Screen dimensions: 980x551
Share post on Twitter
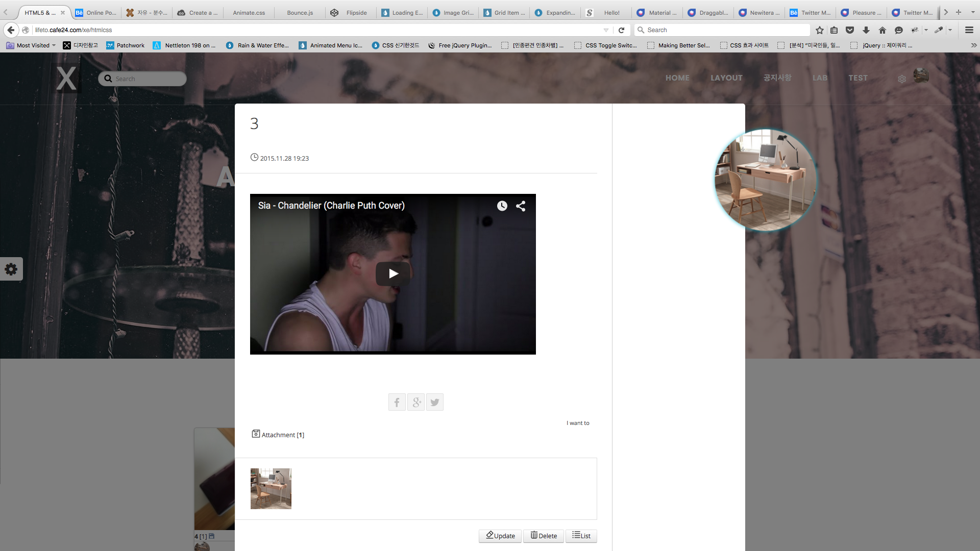point(435,402)
